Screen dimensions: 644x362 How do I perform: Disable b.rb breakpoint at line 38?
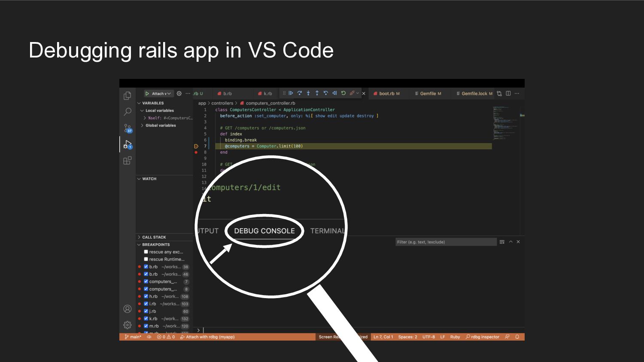pos(146,267)
